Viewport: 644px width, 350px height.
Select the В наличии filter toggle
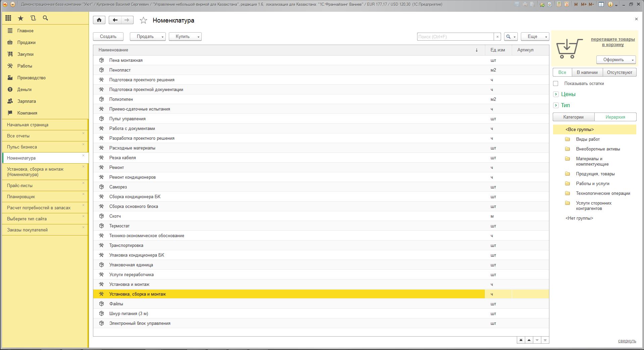(587, 72)
